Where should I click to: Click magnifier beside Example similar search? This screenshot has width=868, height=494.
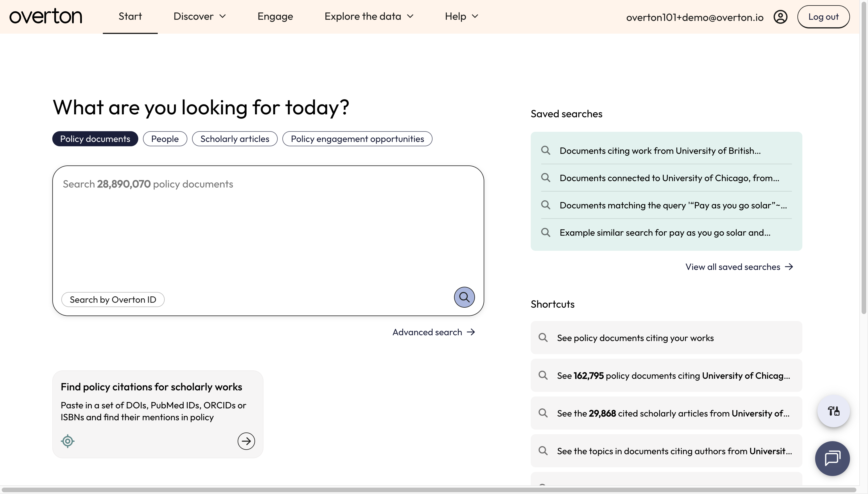pyautogui.click(x=546, y=232)
